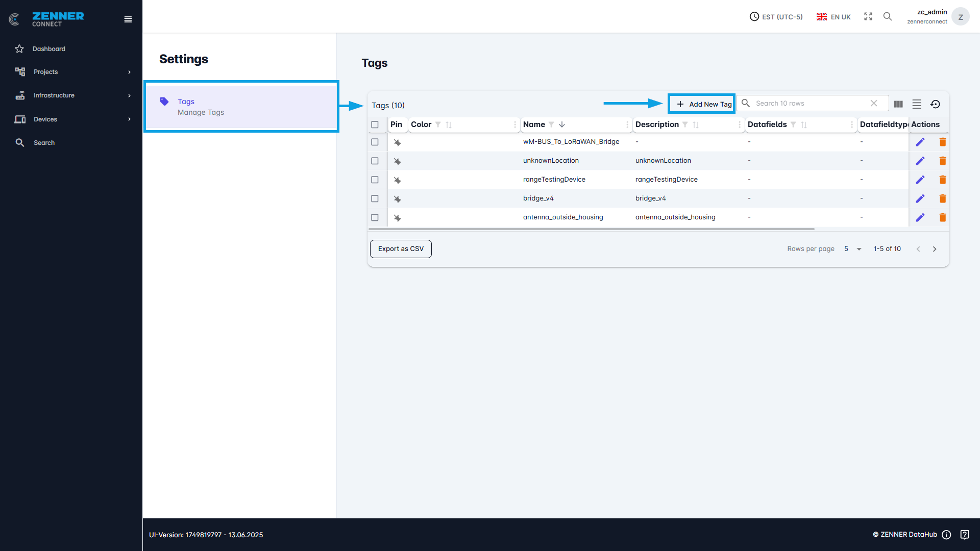Open fullscreen mode from top bar
Image resolution: width=980 pixels, height=551 pixels.
[868, 16]
